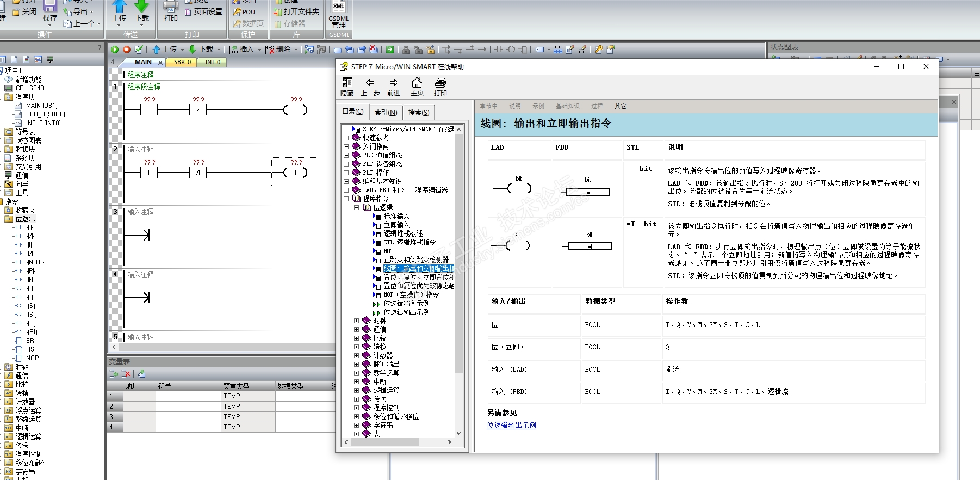
Task: Open the dropdown arrow beside 插入
Action: click(259, 50)
